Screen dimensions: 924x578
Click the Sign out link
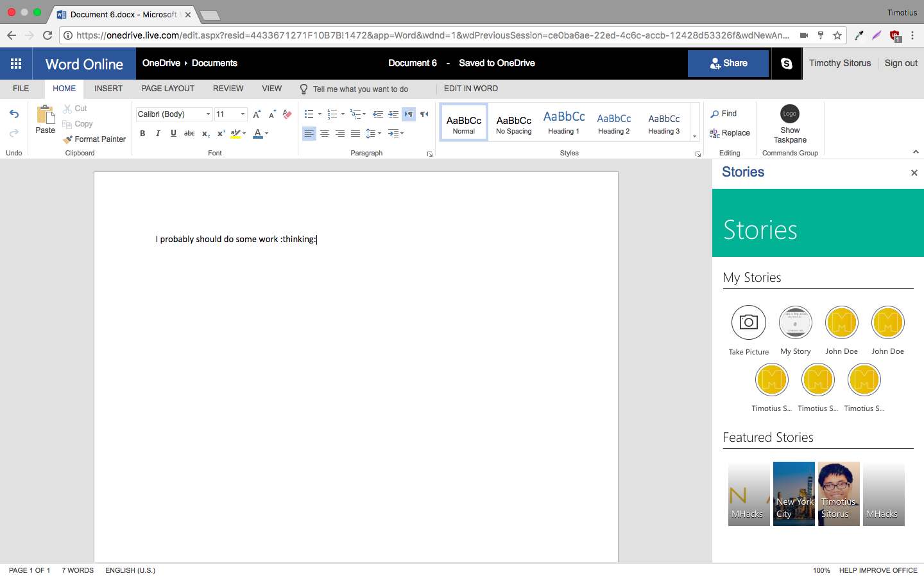[x=901, y=63]
